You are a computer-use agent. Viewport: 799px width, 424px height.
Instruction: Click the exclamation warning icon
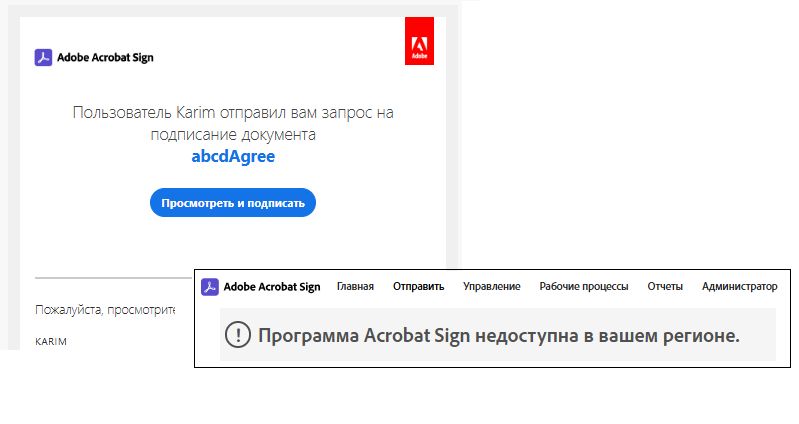click(x=238, y=335)
